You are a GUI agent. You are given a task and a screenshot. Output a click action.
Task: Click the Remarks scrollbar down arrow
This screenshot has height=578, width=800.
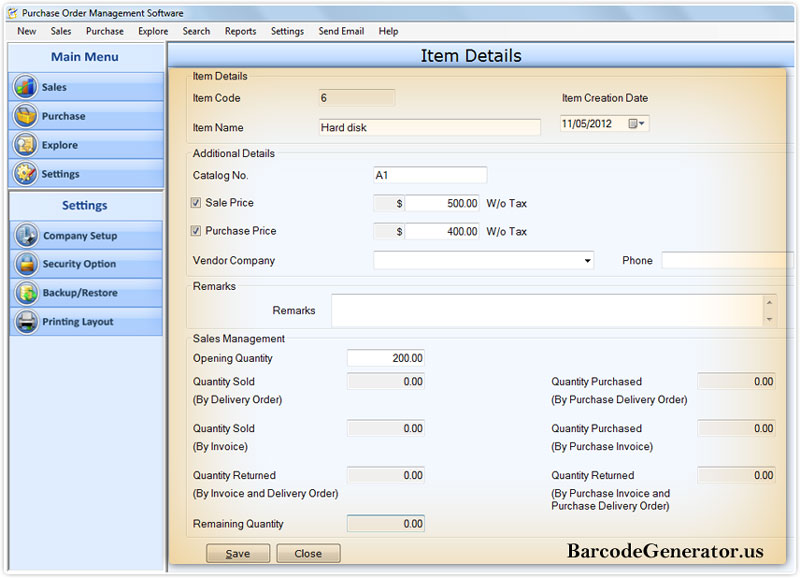[x=769, y=320]
